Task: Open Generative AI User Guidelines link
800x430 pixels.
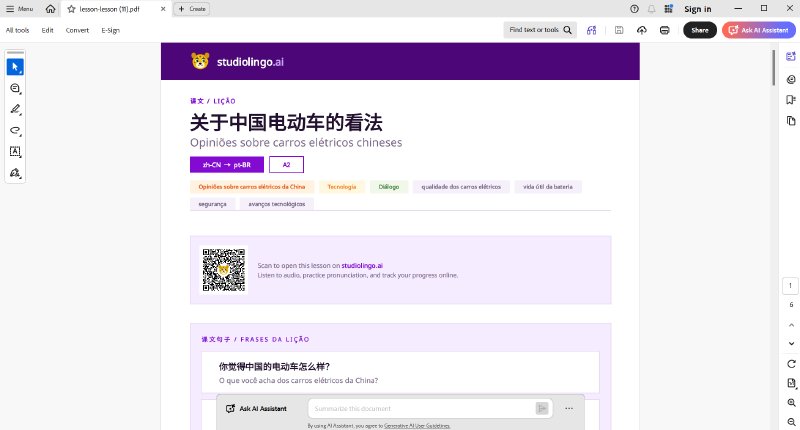Action: (417, 426)
